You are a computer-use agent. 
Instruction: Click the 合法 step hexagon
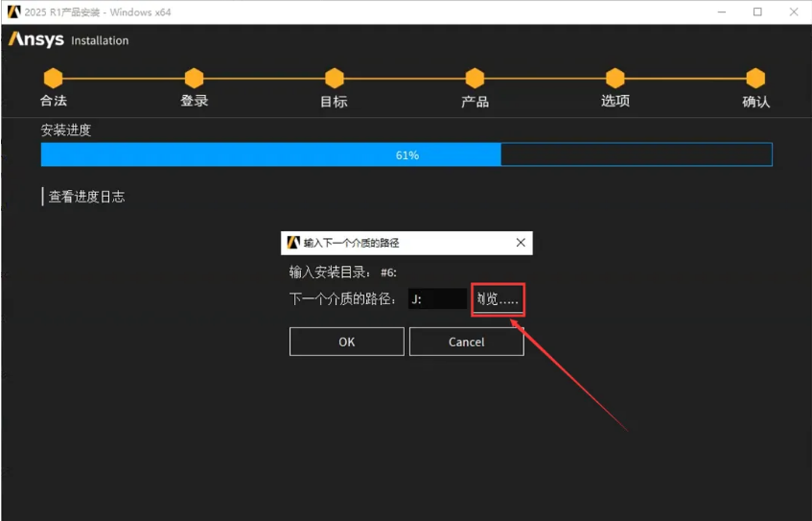[53, 79]
